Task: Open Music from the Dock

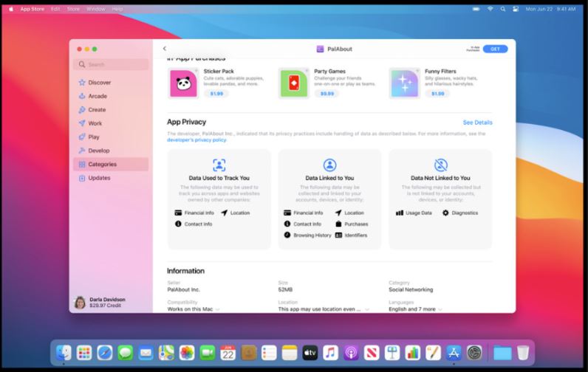Action: point(330,353)
